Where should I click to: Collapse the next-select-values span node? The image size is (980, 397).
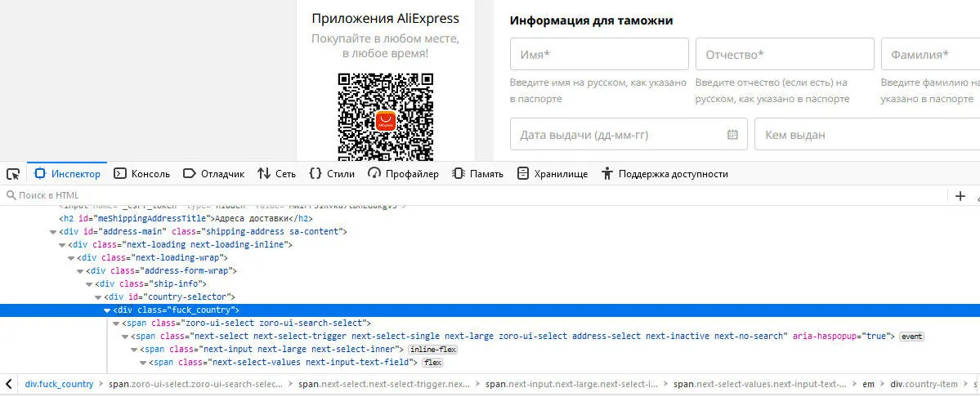pos(143,363)
